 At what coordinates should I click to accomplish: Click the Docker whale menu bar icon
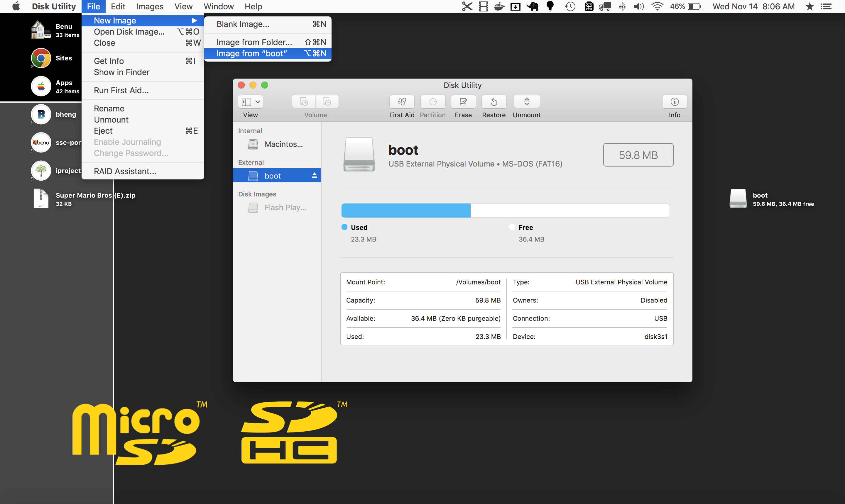tap(499, 6)
